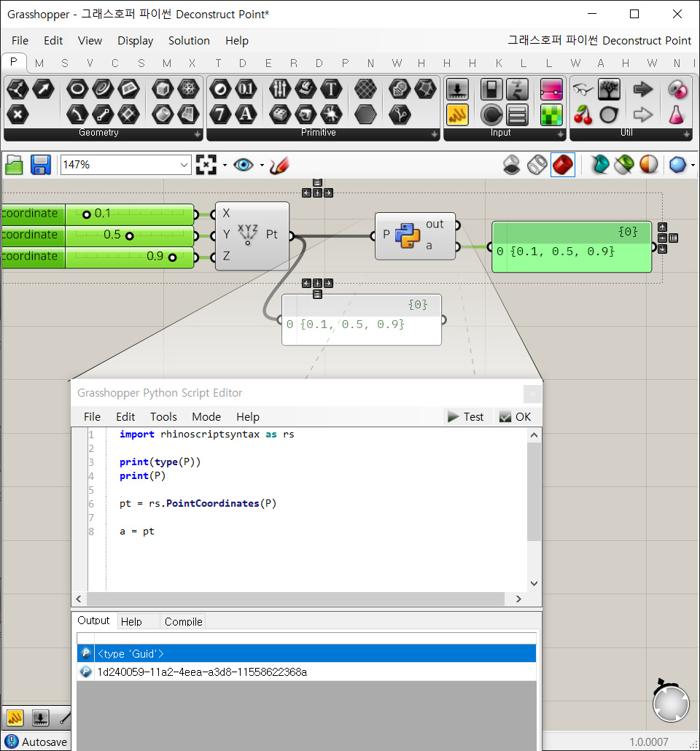Open the Display menu

(135, 41)
